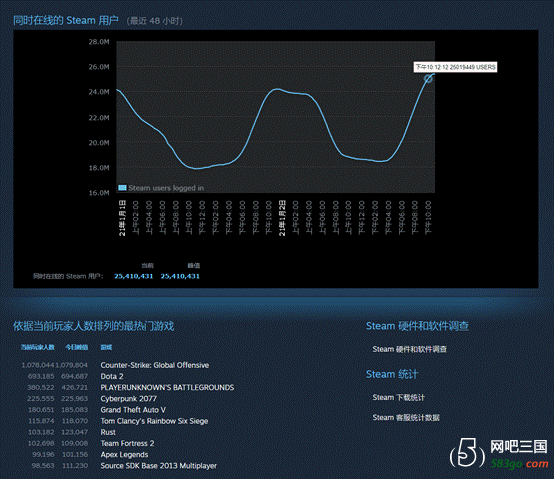Click the 1,078,044 current players value
The height and width of the screenshot is (479, 554).
(38, 365)
